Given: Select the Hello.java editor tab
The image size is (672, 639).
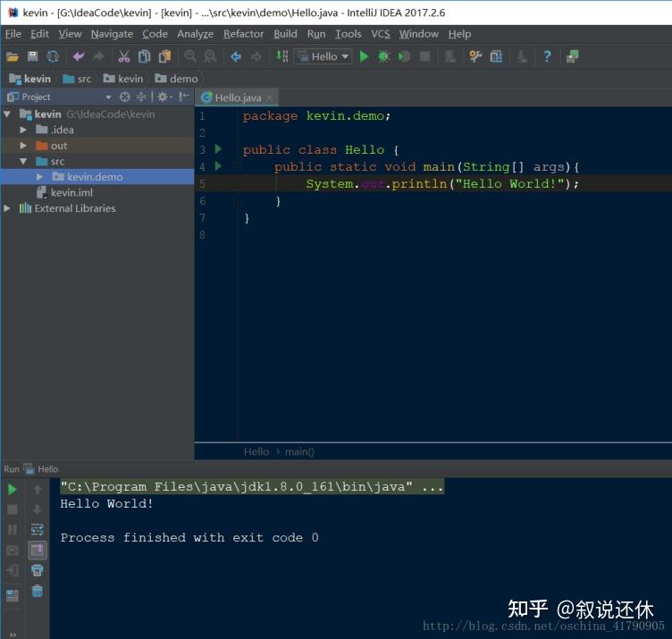Looking at the screenshot, I should click(239, 97).
